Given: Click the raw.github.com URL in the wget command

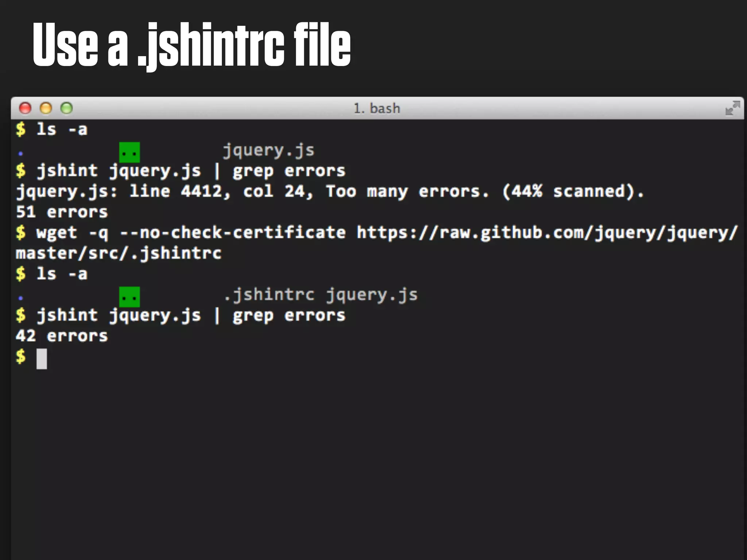Looking at the screenshot, I should click(547, 233).
